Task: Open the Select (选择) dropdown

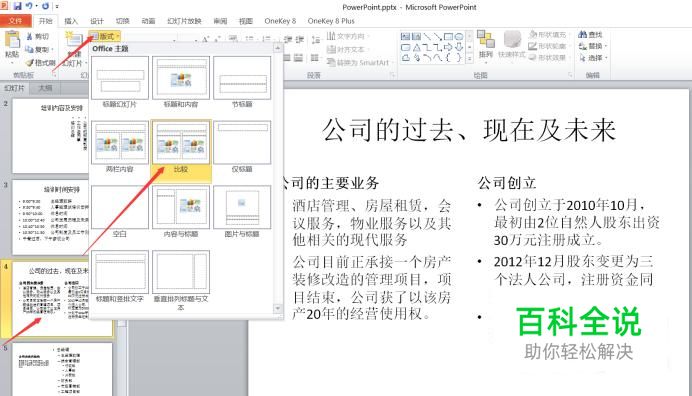Action: [593, 58]
